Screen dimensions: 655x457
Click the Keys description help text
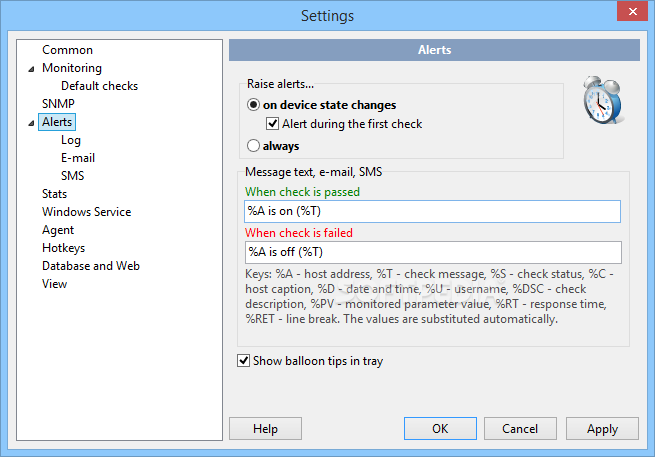pos(429,297)
